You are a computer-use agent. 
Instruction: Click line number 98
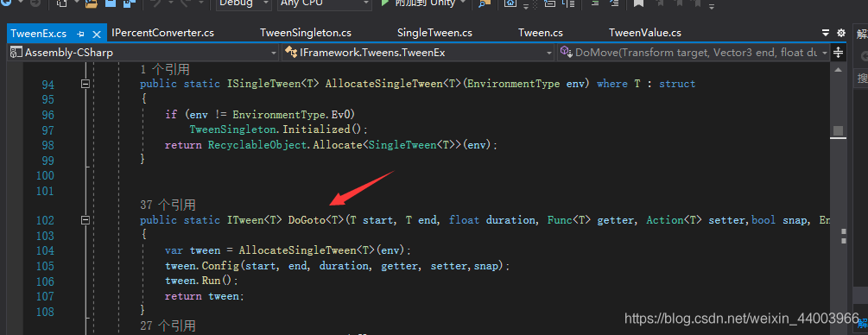(48, 145)
